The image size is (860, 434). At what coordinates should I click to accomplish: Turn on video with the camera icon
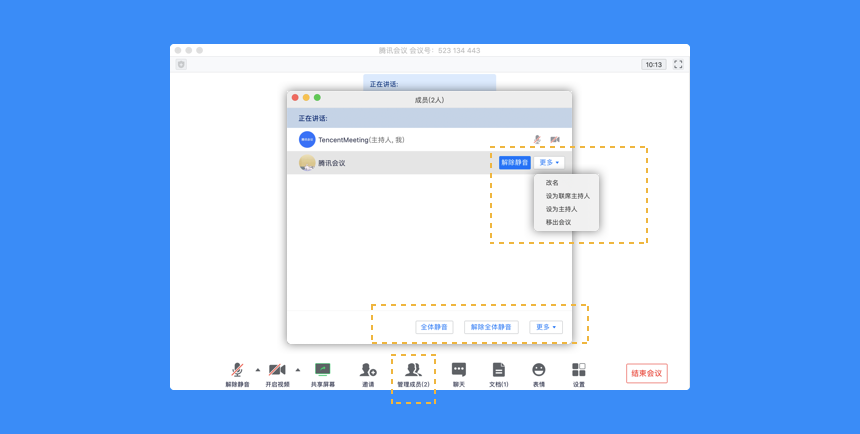(x=277, y=375)
